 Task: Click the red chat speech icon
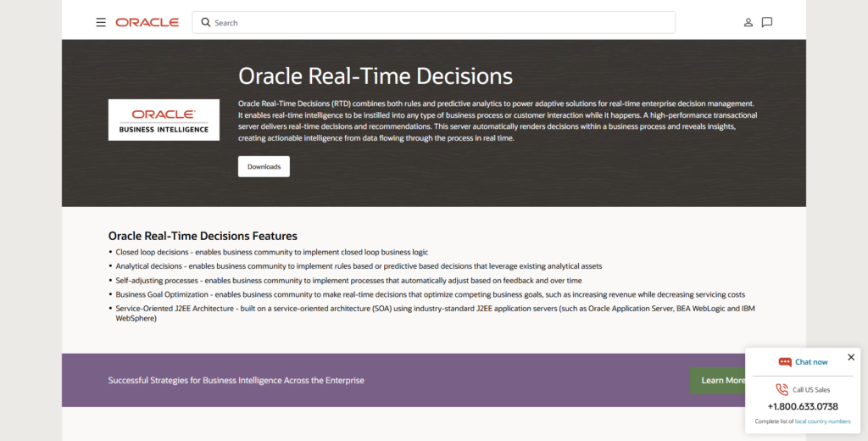click(785, 362)
